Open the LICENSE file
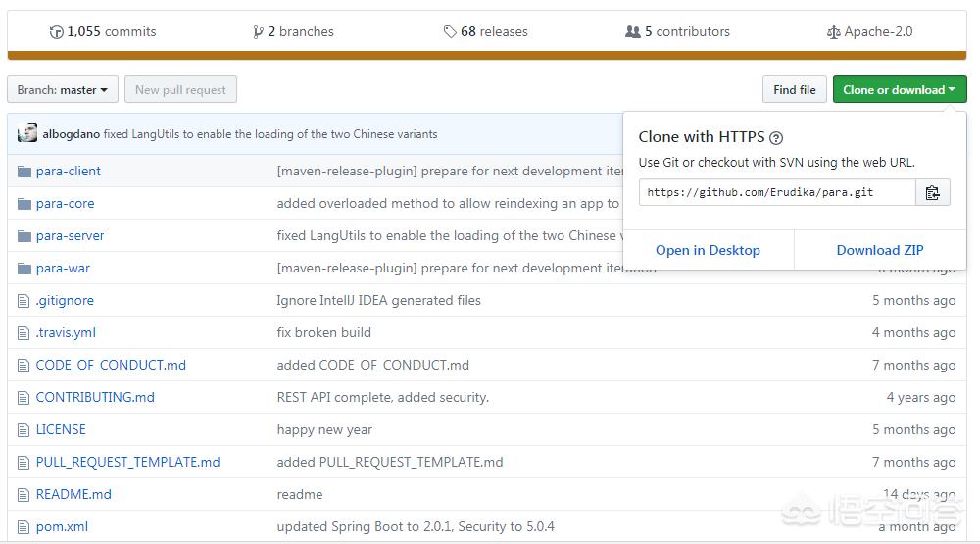980x544 pixels. click(61, 430)
